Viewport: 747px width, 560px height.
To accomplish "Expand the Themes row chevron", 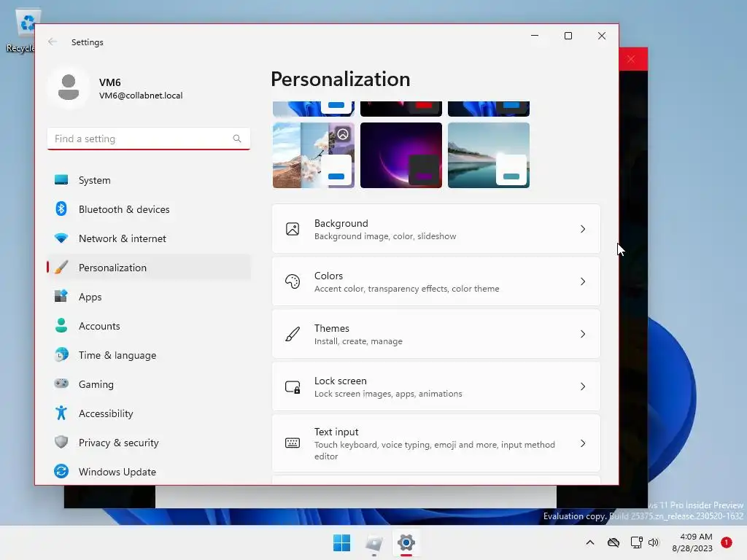I will [583, 334].
